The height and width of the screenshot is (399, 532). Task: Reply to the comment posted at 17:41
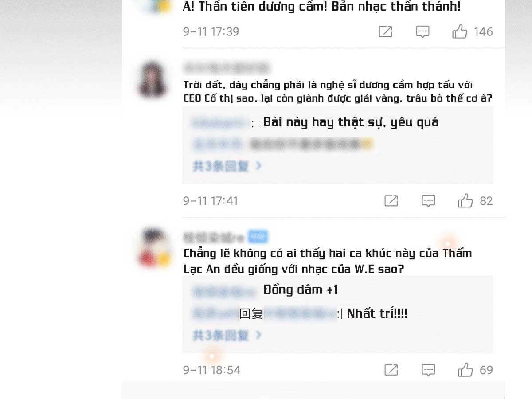pos(428,201)
